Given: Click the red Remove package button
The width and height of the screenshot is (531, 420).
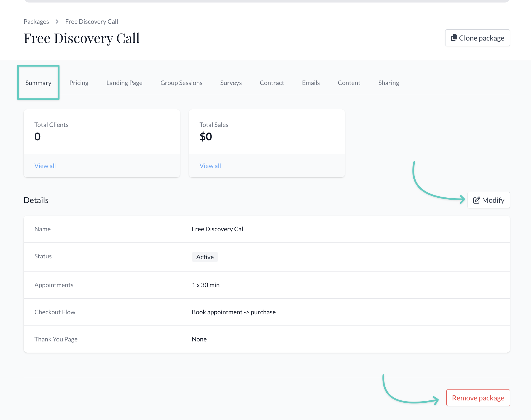Looking at the screenshot, I should coord(478,398).
